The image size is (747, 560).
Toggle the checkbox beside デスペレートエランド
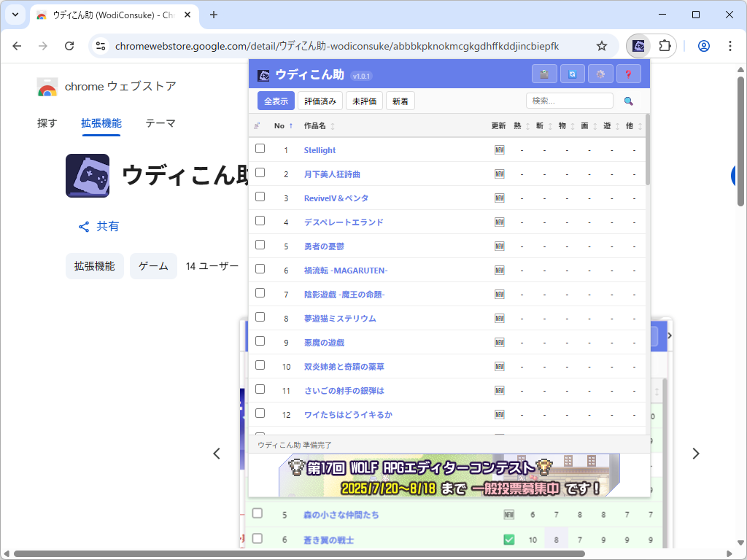click(x=260, y=222)
